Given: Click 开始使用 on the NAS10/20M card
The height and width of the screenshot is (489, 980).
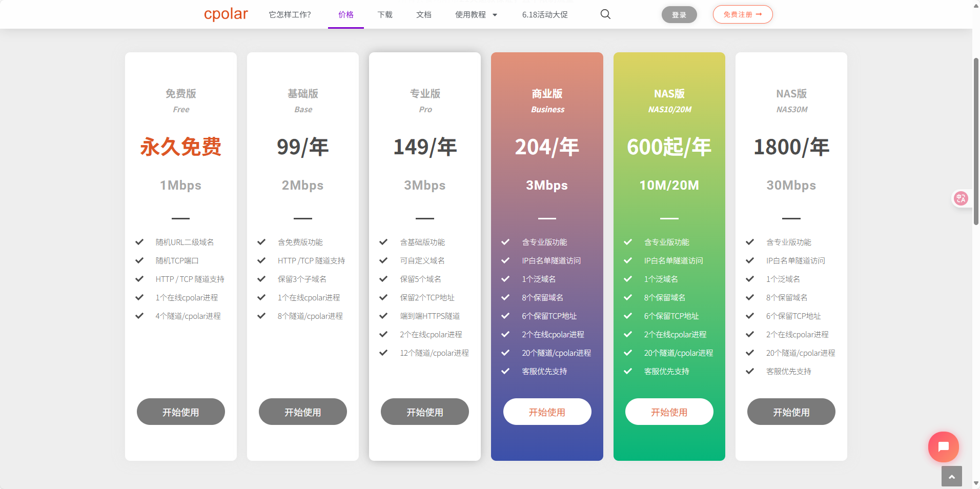Looking at the screenshot, I should tap(669, 412).
